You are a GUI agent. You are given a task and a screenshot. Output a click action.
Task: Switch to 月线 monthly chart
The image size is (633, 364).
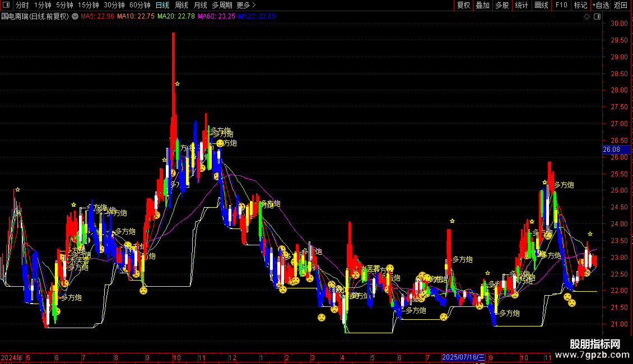pos(200,5)
